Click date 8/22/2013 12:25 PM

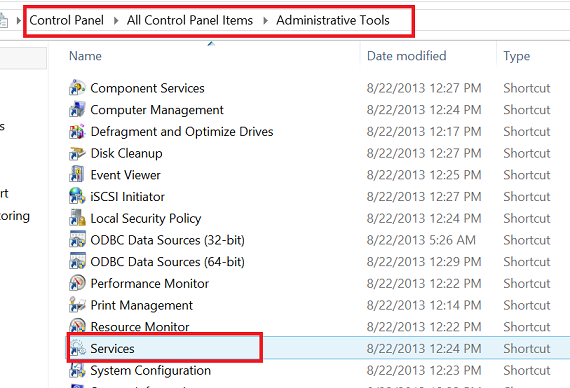point(424,175)
